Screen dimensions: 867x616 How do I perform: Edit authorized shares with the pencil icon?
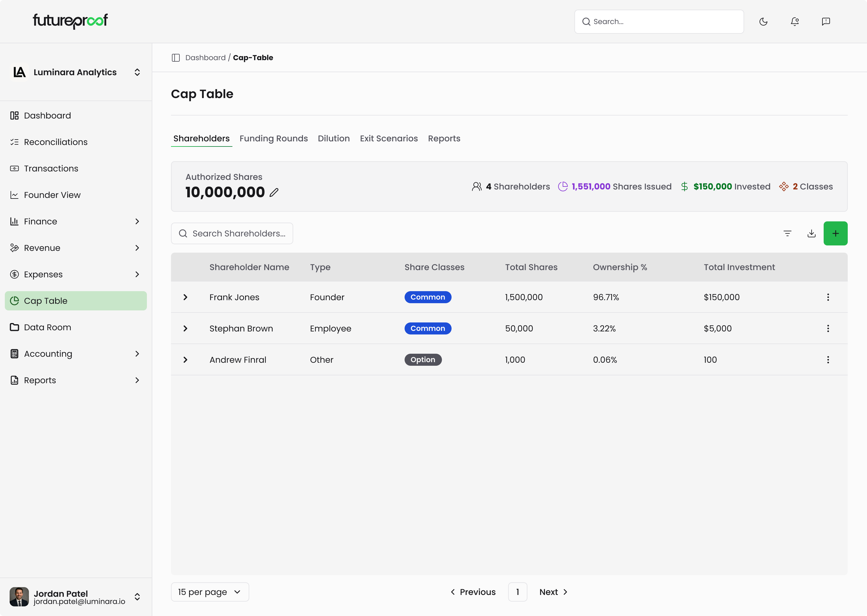(274, 193)
